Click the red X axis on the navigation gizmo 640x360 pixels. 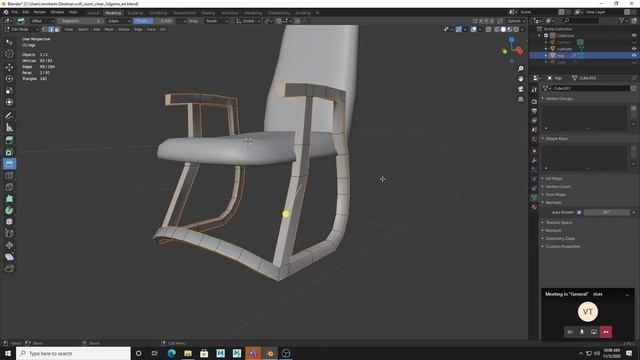point(520,51)
